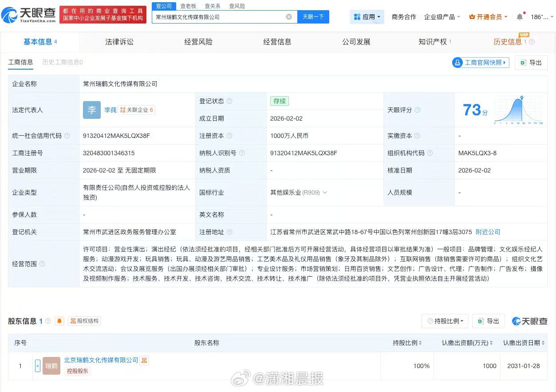Expand the 持股比例 filter dropdown

(x=445, y=321)
